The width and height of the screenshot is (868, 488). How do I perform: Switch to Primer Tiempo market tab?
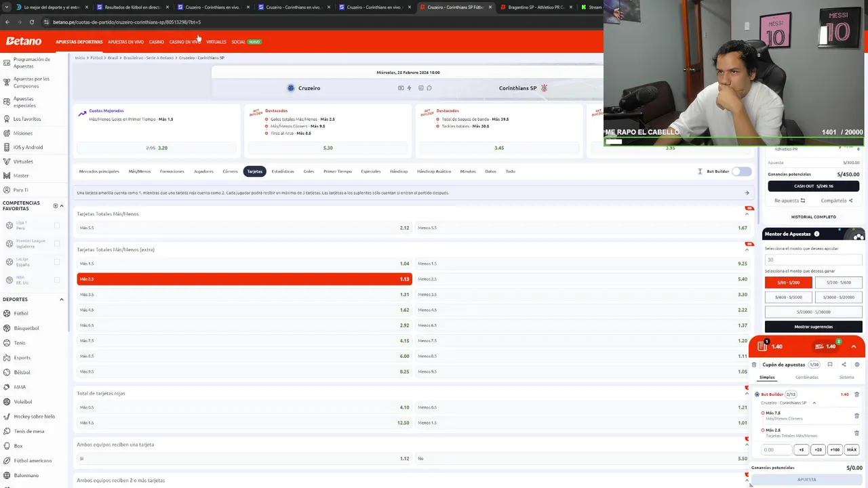point(337,171)
